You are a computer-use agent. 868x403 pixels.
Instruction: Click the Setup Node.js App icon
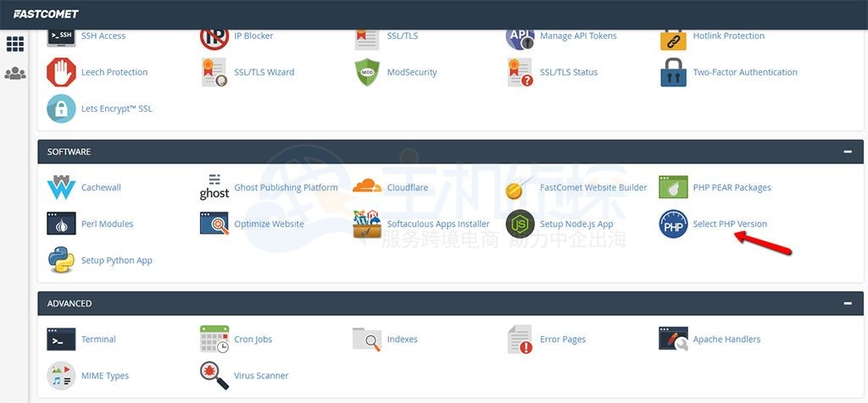pyautogui.click(x=520, y=224)
